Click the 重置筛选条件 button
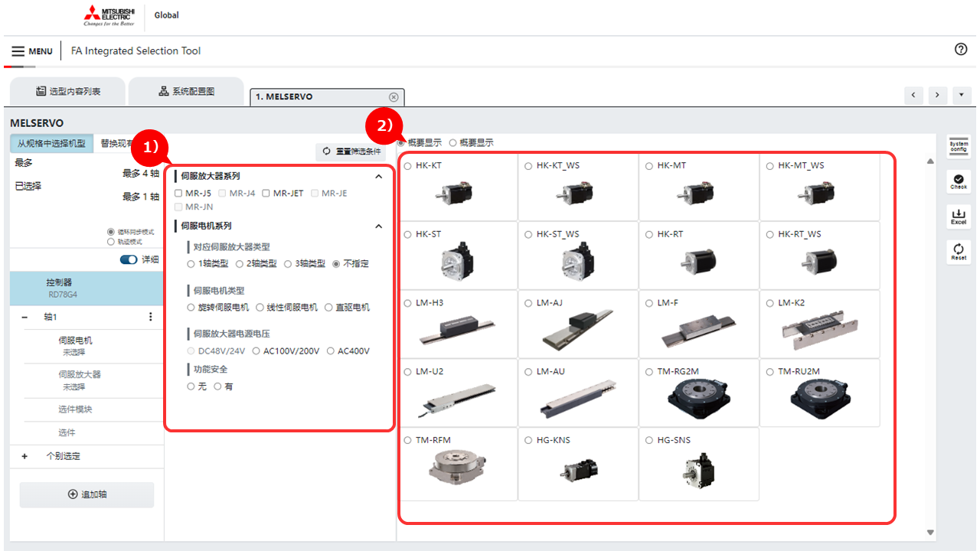The image size is (980, 551). click(351, 152)
